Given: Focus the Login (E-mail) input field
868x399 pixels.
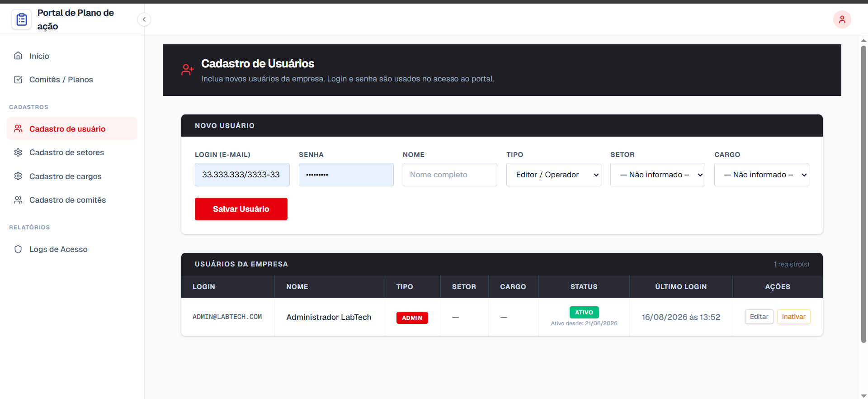Looking at the screenshot, I should coord(242,175).
